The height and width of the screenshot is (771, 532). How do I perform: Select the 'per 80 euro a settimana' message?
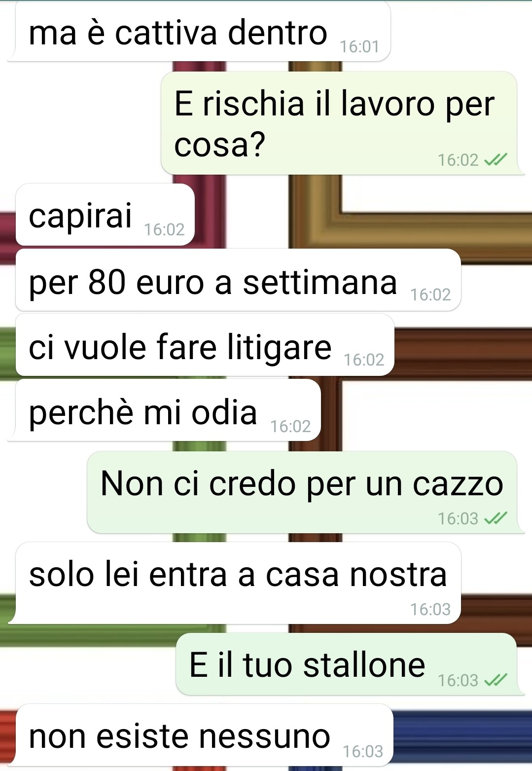238,280
